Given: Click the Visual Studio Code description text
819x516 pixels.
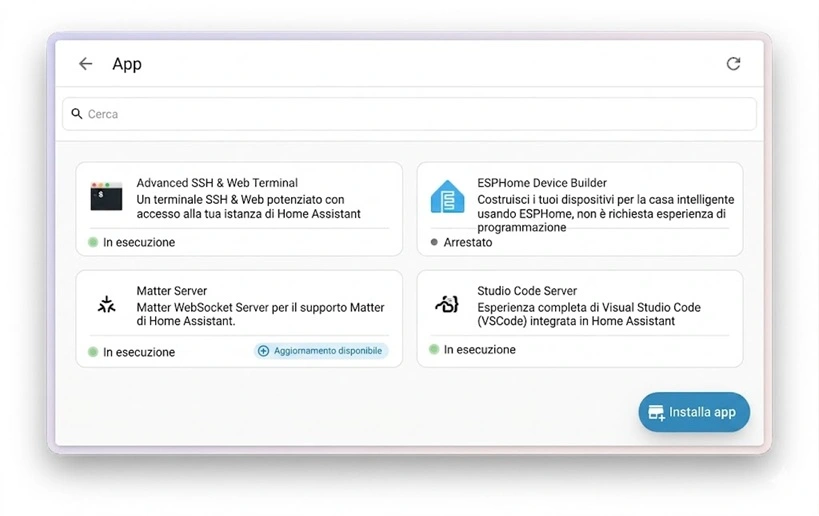Looking at the screenshot, I should point(589,314).
